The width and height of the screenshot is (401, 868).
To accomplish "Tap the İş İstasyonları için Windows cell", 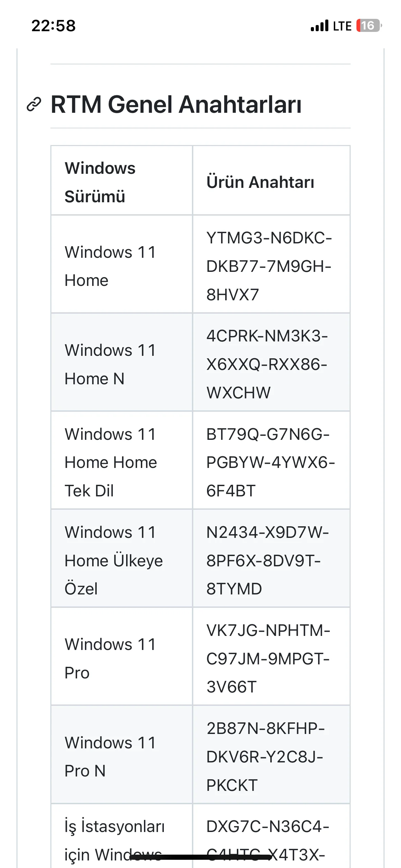I will pyautogui.click(x=122, y=836).
